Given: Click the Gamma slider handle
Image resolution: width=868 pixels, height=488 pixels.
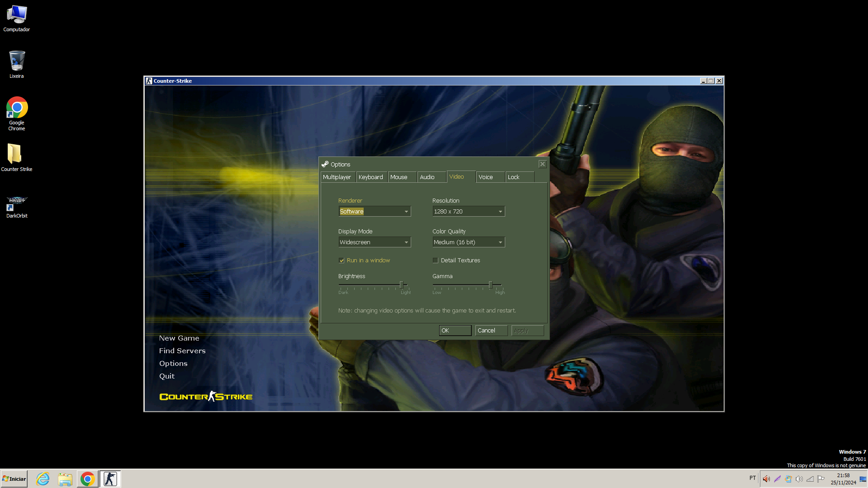Looking at the screenshot, I should (x=490, y=285).
